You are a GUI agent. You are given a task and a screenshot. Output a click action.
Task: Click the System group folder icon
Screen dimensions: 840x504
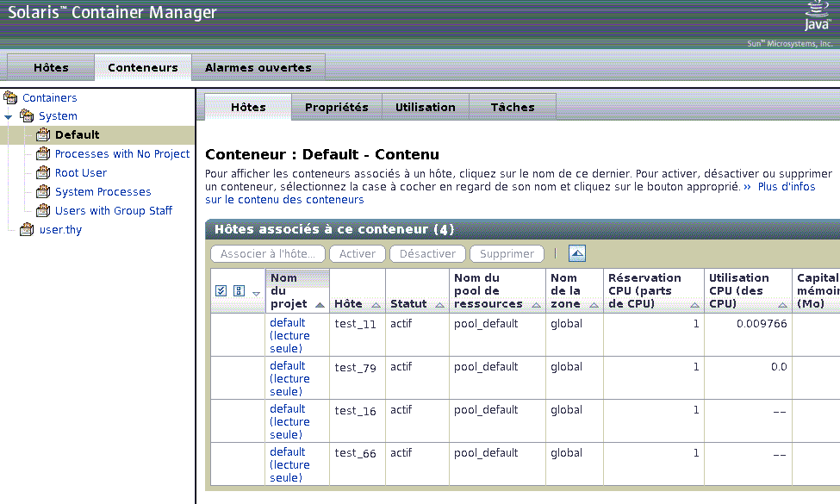coord(26,115)
